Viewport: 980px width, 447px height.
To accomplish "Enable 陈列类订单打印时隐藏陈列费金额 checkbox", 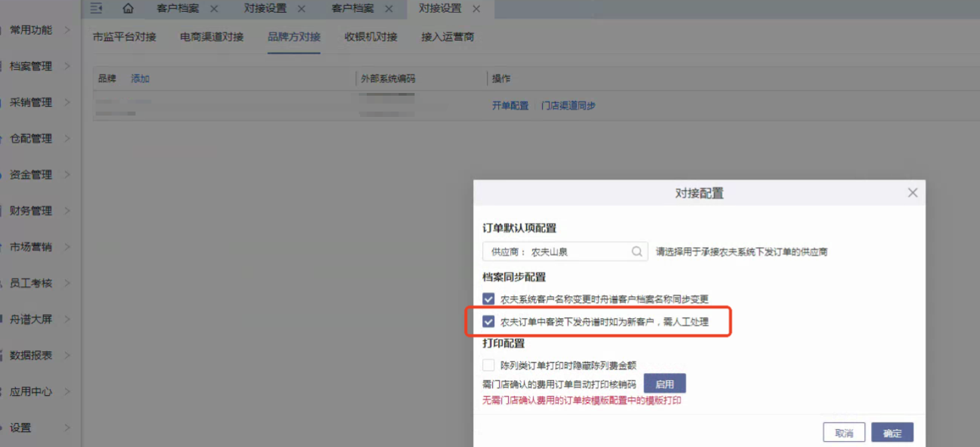I will coord(488,365).
